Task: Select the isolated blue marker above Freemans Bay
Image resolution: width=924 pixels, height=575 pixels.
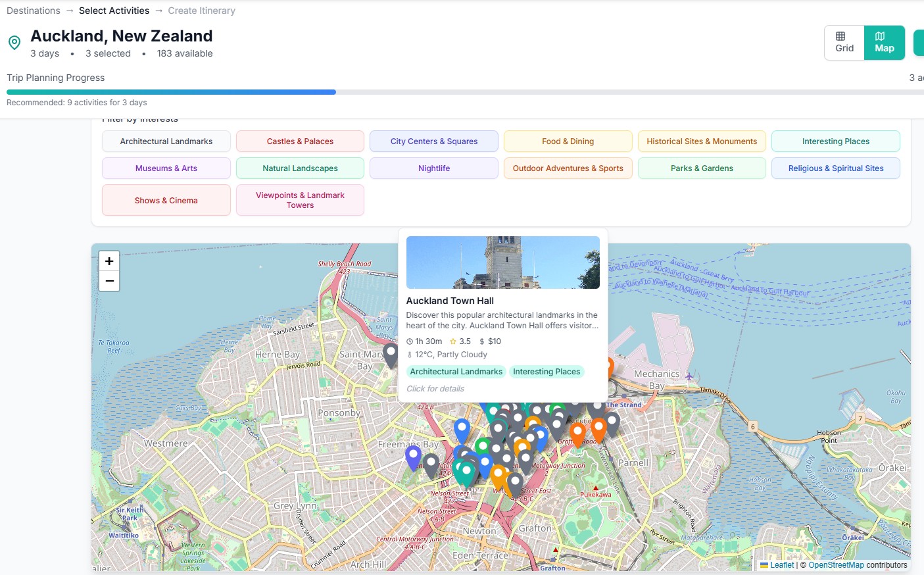Action: (462, 432)
